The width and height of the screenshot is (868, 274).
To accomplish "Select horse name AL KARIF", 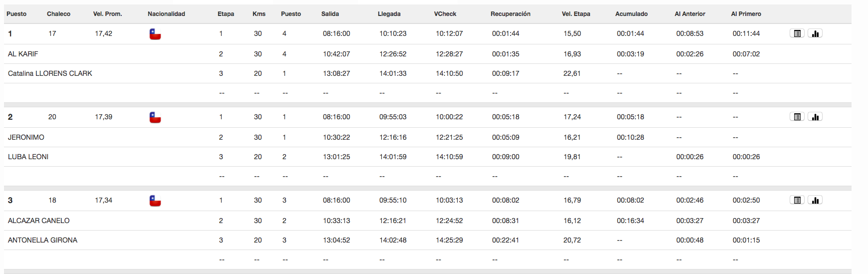I will click(23, 54).
